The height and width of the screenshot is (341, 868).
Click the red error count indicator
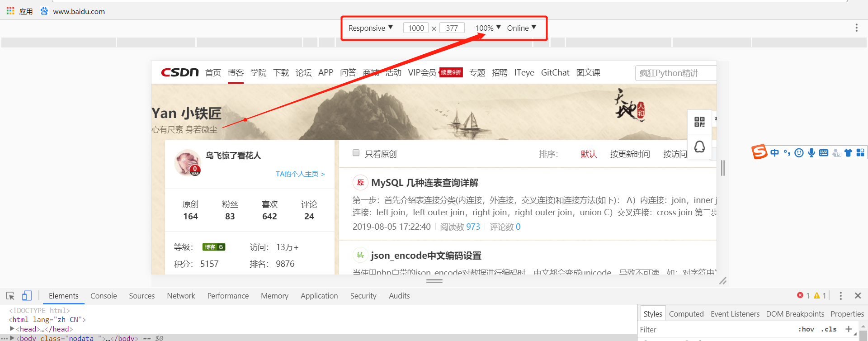(x=803, y=295)
